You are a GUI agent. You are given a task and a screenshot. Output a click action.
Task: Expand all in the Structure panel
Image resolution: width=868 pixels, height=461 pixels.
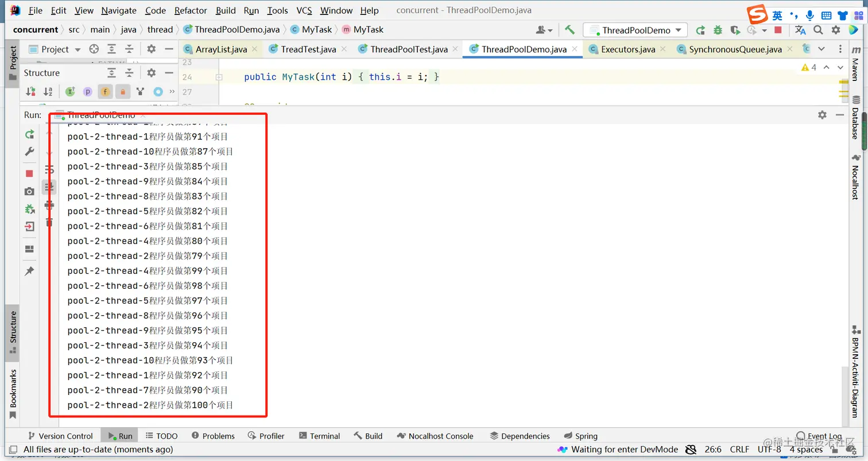pos(112,73)
